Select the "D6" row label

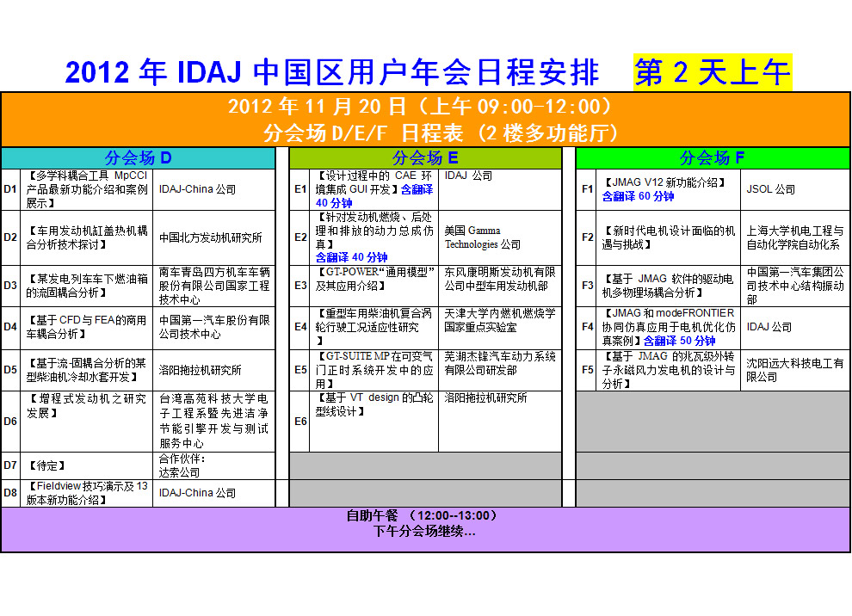tap(10, 421)
